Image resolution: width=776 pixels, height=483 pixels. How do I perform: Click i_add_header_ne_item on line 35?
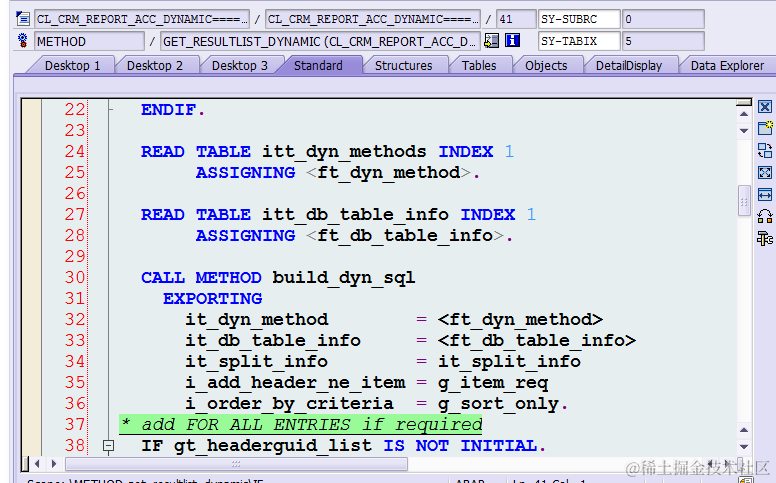pos(295,383)
